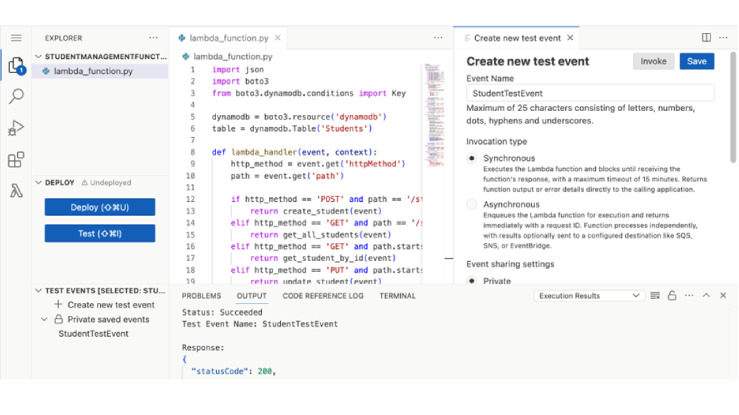Screen dimensions: 739x415
Task: Choose Private event sharing setting
Action: click(x=472, y=281)
